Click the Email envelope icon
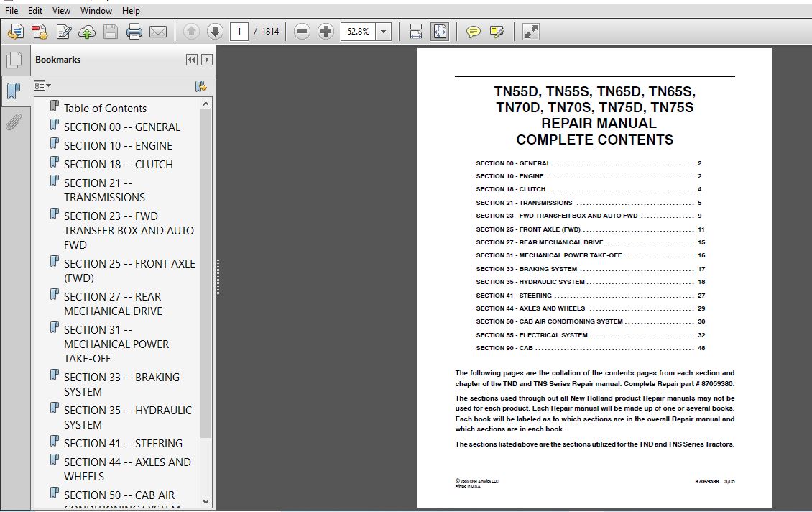The width and height of the screenshot is (812, 512). (x=158, y=32)
